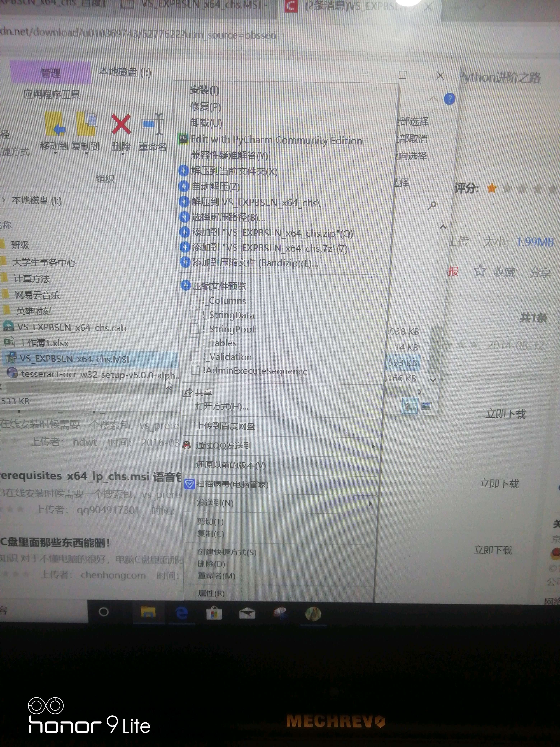The width and height of the screenshot is (560, 747).
Task: Choose 创建快捷方式(S) menu entry
Action: [227, 552]
